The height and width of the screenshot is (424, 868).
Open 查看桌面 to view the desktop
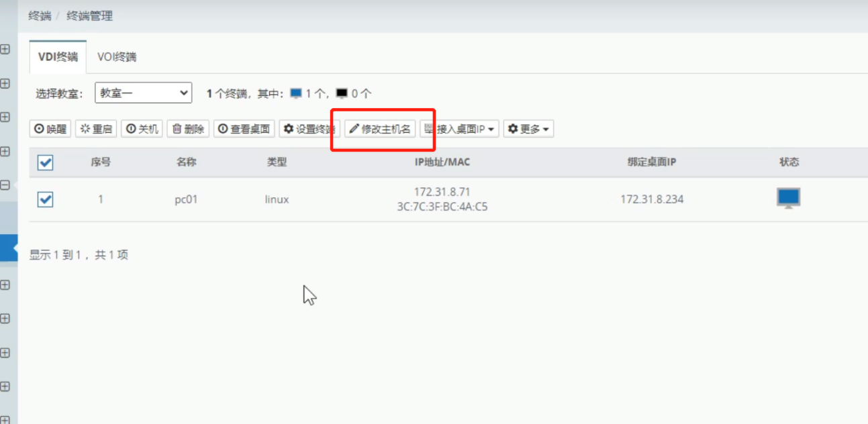coord(244,129)
